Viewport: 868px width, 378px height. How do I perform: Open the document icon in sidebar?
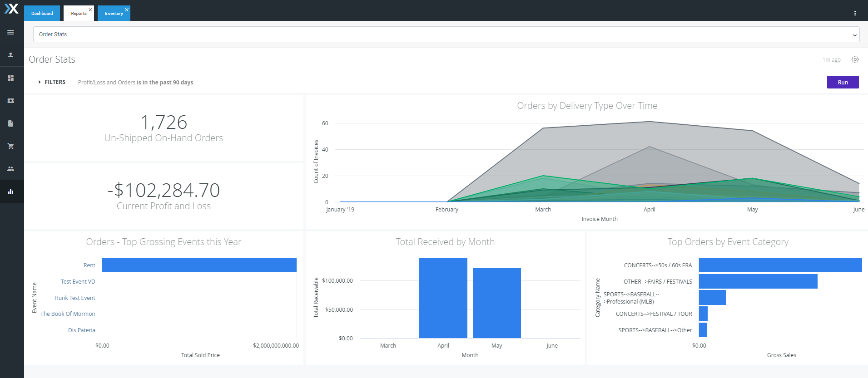click(10, 123)
